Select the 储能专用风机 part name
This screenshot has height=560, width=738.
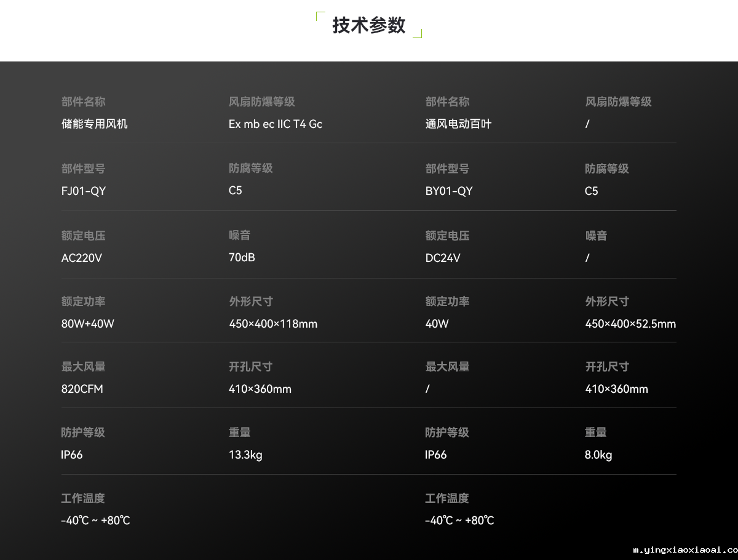pyautogui.click(x=94, y=124)
